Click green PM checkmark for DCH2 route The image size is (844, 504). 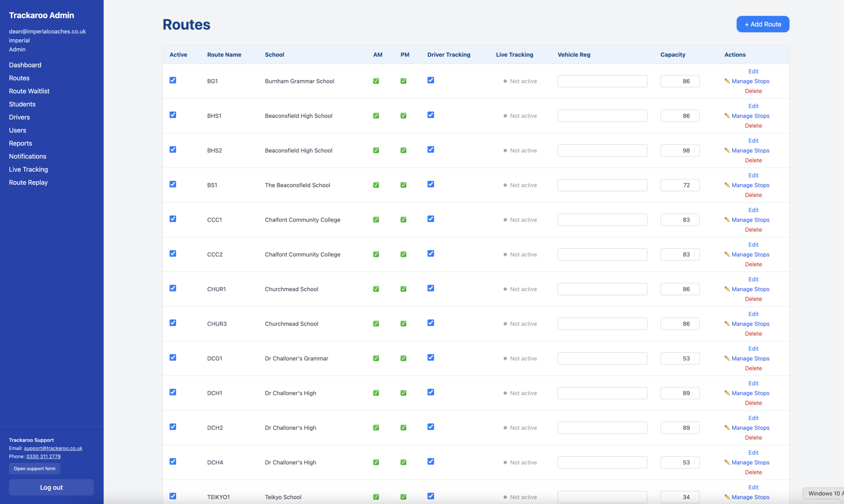pyautogui.click(x=403, y=428)
